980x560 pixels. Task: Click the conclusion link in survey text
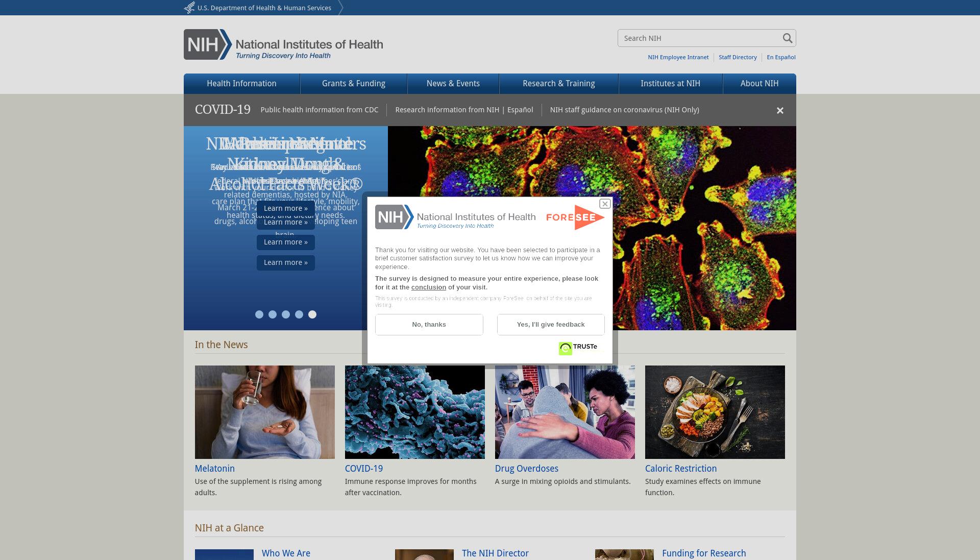[429, 287]
